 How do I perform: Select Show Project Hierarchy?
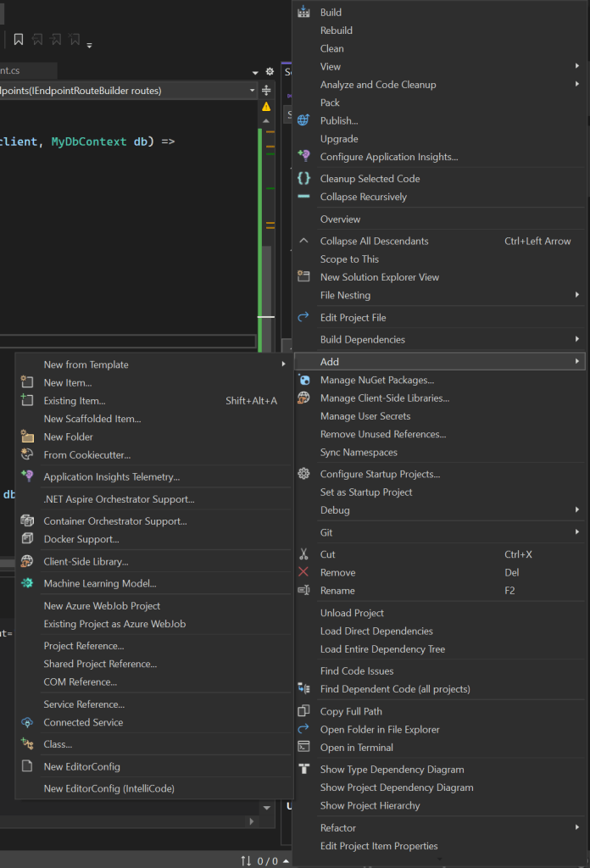370,805
